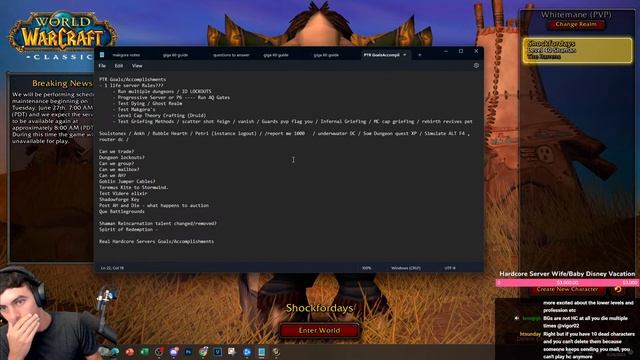Click the pink donation goal progress bar
This screenshot has width=640, height=360.
(x=567, y=282)
